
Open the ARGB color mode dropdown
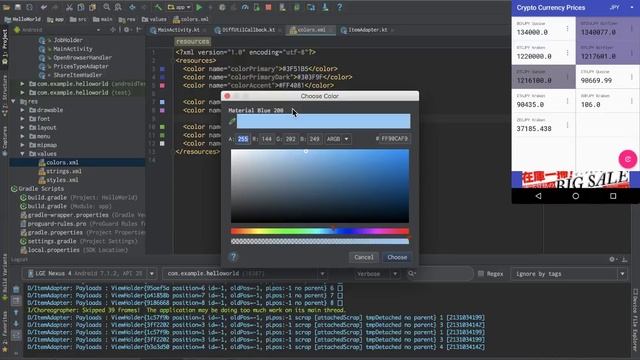(x=337, y=139)
